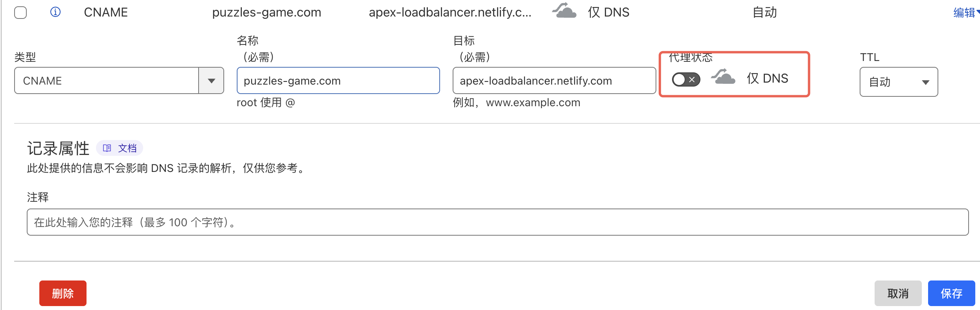This screenshot has width=980, height=310.
Task: Open the CNAME type dropdown arrow
Action: coord(211,81)
